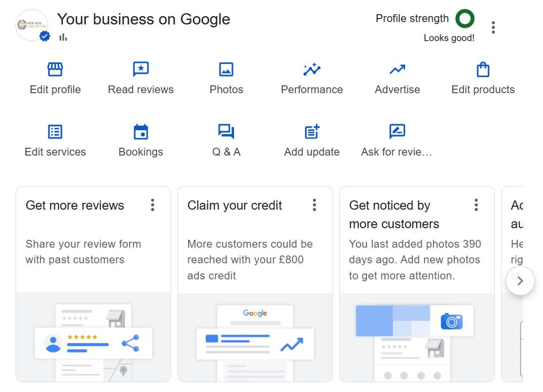The height and width of the screenshot is (392, 543).
Task: Click the Ask for reviews icon
Action: coord(397,132)
